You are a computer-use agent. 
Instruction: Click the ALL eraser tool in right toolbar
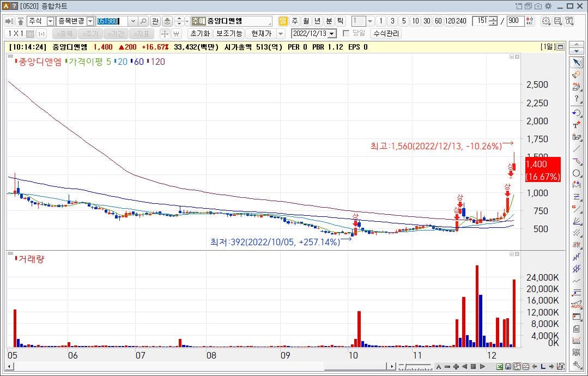tap(577, 87)
